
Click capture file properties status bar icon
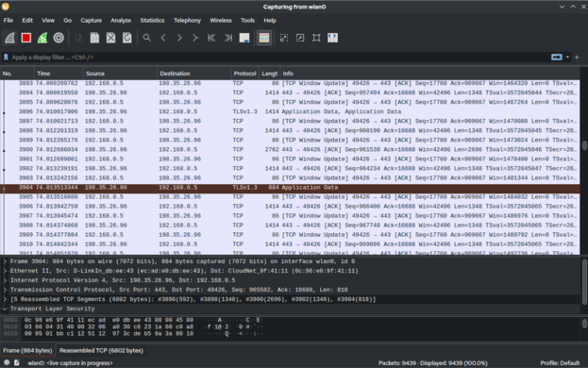pyautogui.click(x=16, y=362)
